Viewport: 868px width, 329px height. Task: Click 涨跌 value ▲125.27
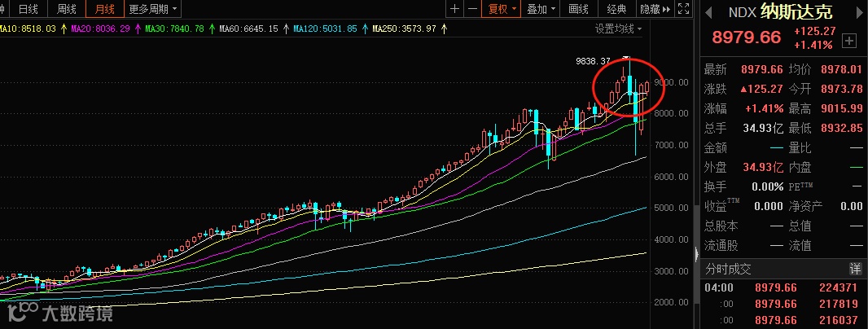tap(761, 90)
